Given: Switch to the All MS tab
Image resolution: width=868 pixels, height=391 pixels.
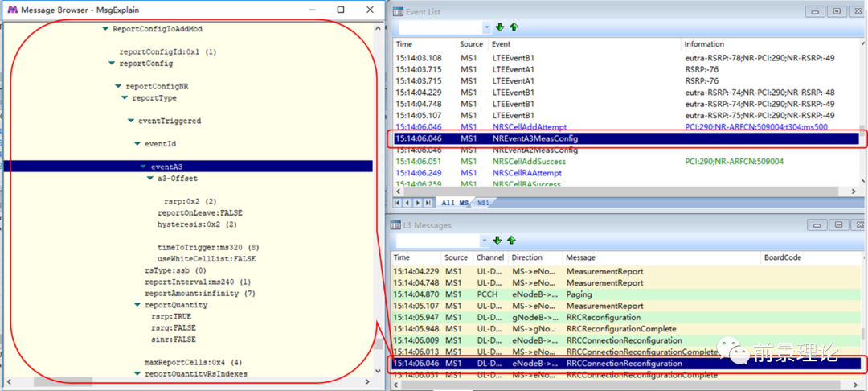Looking at the screenshot, I should 454,204.
